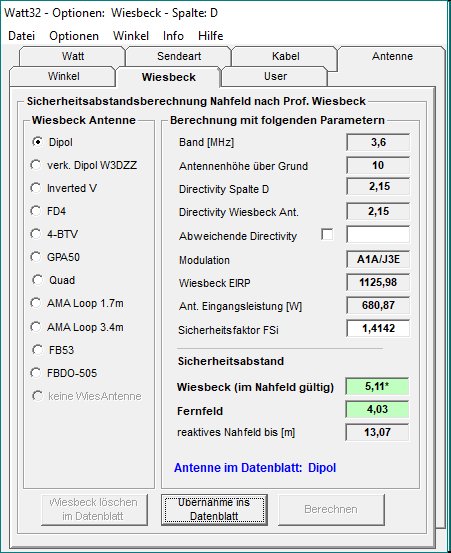Switch to the Sendeart tab

[x=179, y=56]
